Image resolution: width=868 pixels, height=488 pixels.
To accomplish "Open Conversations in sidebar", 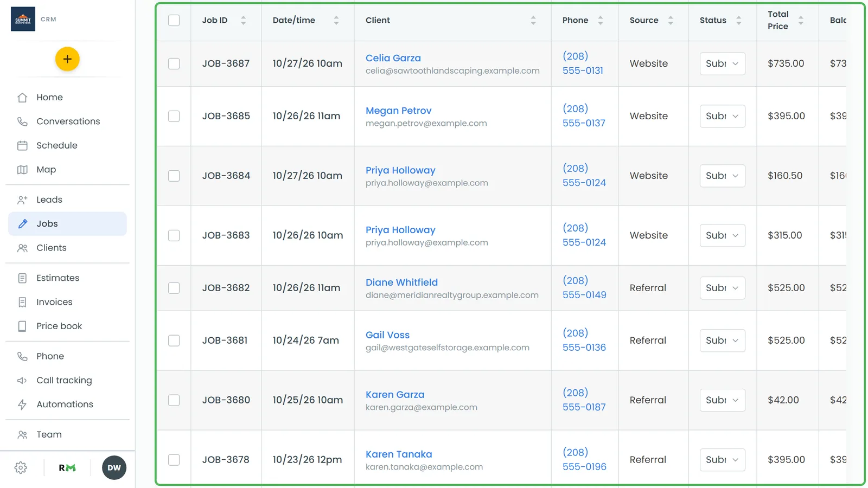I will pyautogui.click(x=67, y=121).
